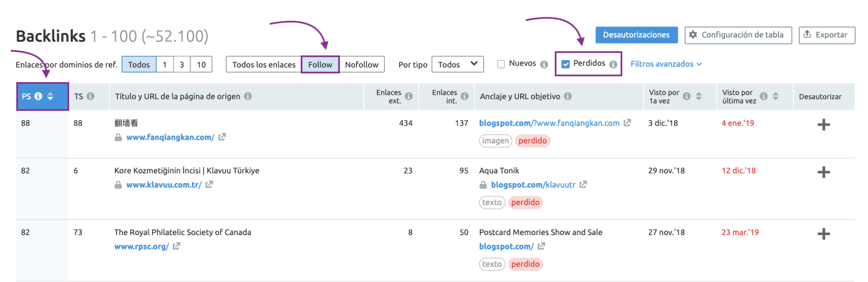The width and height of the screenshot is (868, 282).
Task: Click Postcard Memories Show and Sale anchor
Action: [541, 232]
